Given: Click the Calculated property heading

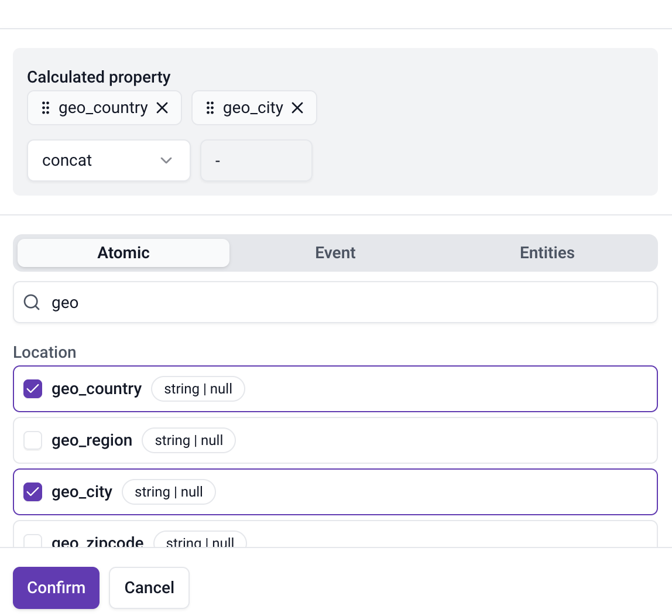Looking at the screenshot, I should [x=98, y=77].
